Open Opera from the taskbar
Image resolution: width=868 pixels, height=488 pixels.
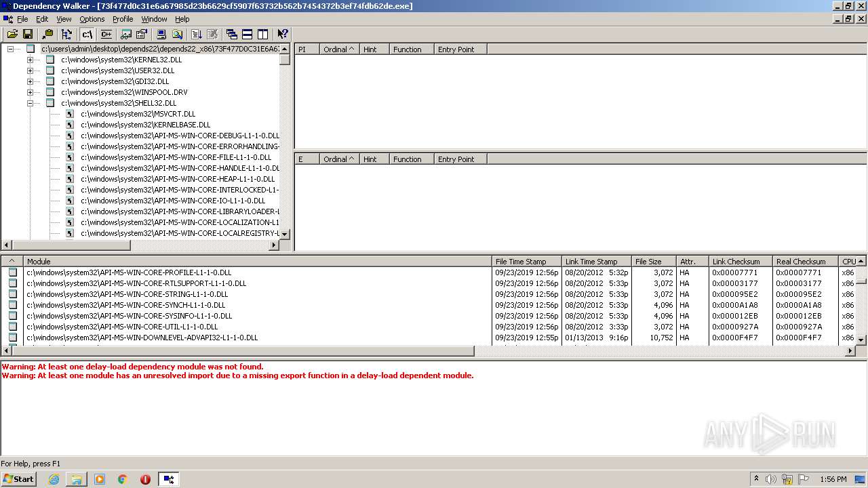click(x=145, y=479)
